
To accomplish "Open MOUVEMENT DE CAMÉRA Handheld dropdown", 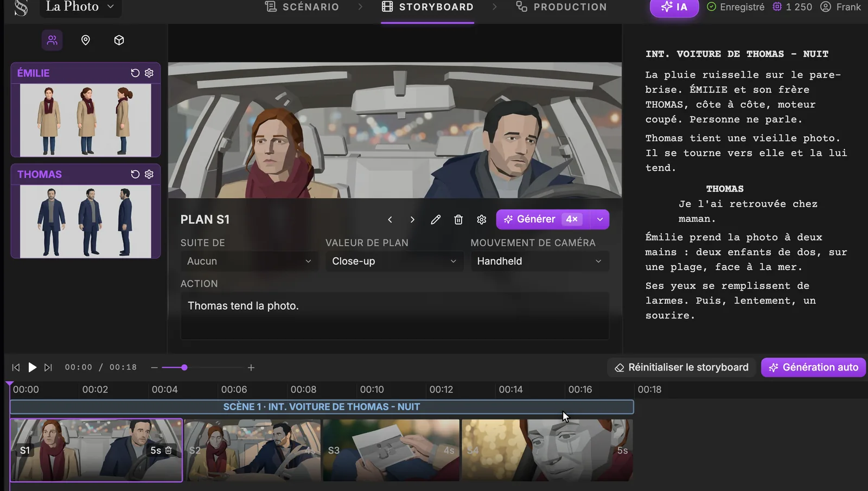I will point(540,262).
